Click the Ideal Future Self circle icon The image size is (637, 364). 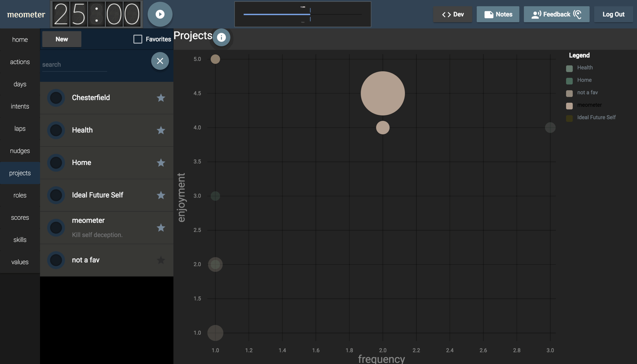coord(56,195)
